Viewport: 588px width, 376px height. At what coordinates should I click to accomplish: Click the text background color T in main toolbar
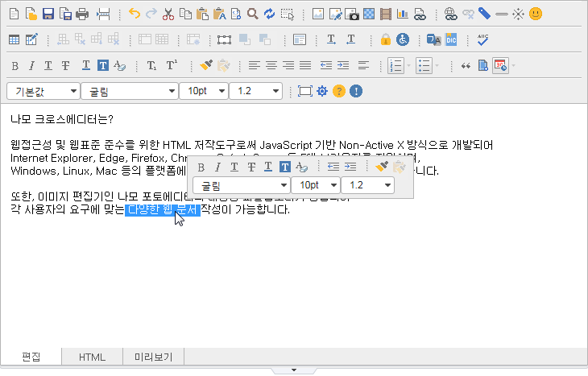coord(103,65)
